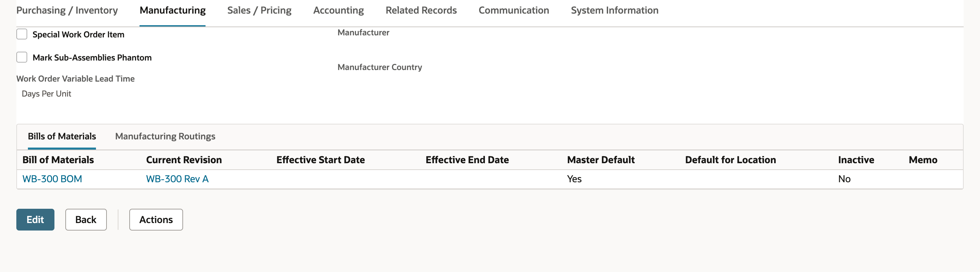
Task: Select the Manufacturing tab
Action: pyautogui.click(x=173, y=10)
